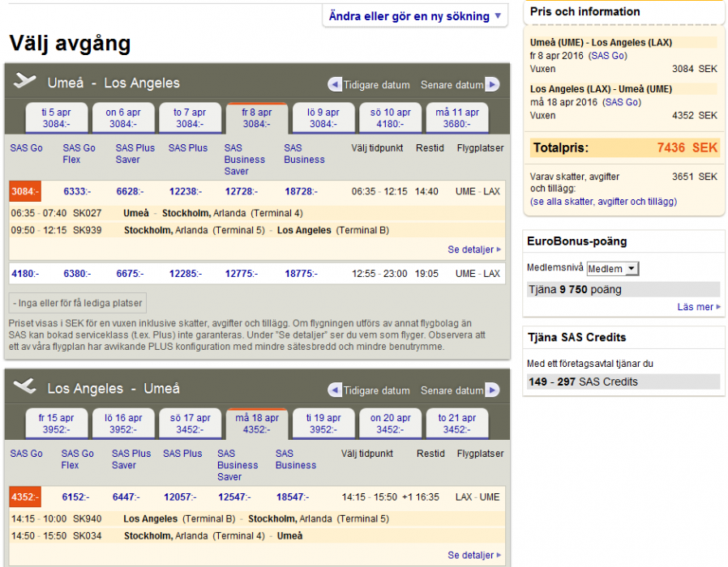Click the landing plane icon beside Los Angeles - Umeå
Viewport: 728px width, 567px height.
[25, 387]
